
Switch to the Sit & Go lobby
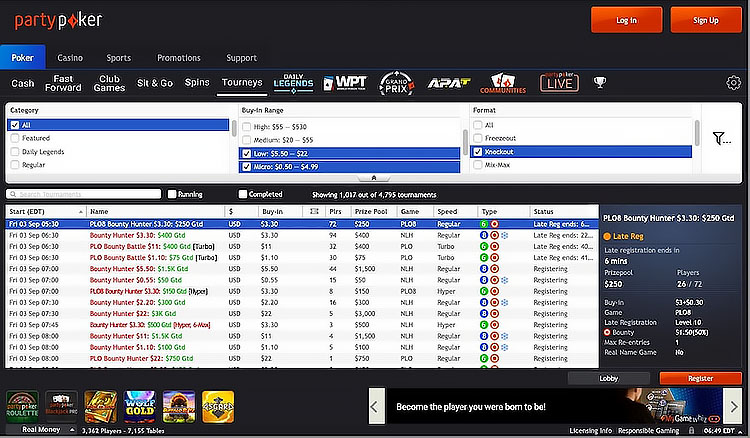click(x=155, y=83)
